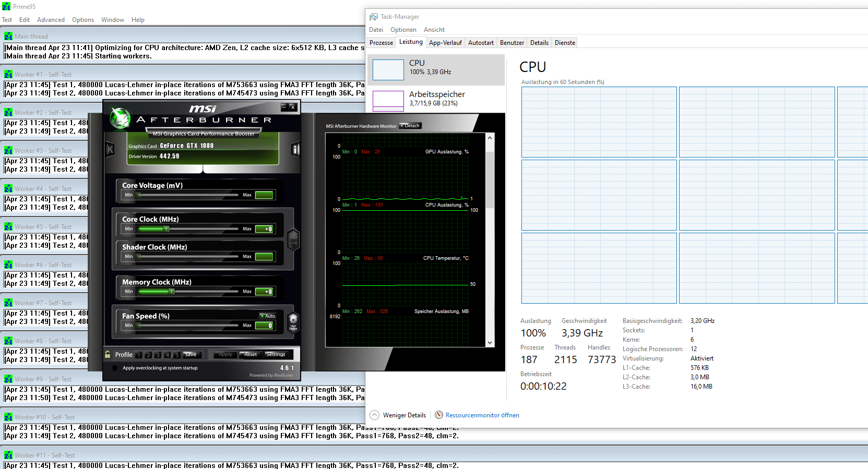Click the User Define fan gear icon

[x=293, y=320]
